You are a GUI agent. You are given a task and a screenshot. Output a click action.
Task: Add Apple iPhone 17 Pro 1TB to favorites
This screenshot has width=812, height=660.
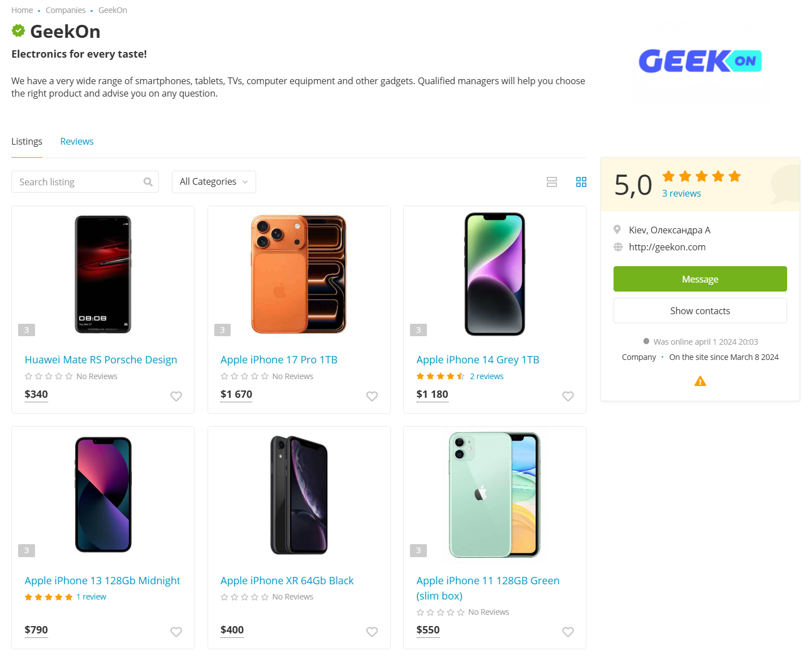[372, 396]
